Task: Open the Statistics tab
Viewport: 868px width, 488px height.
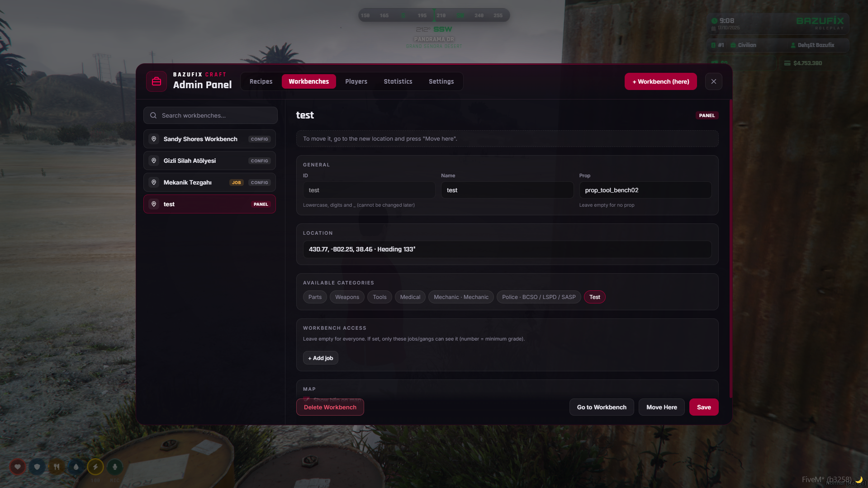Action: (x=398, y=81)
